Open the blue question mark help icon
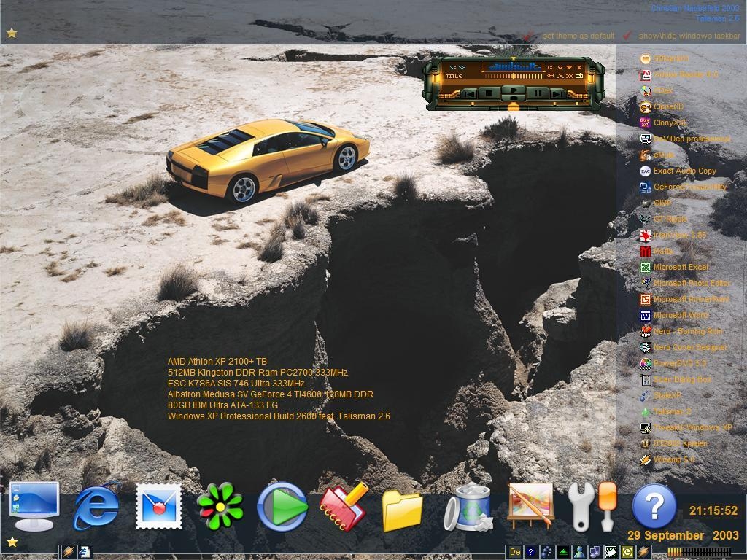747x560 pixels. [654, 506]
